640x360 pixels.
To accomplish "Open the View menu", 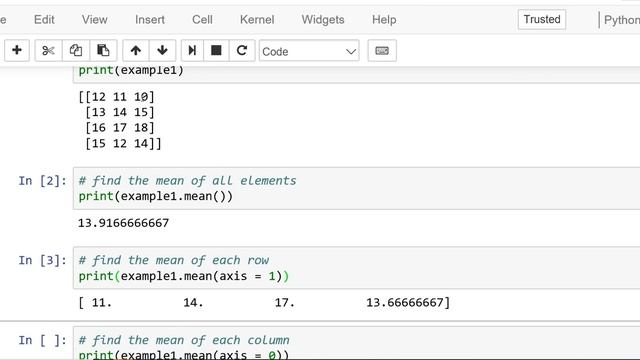I will pos(94,20).
